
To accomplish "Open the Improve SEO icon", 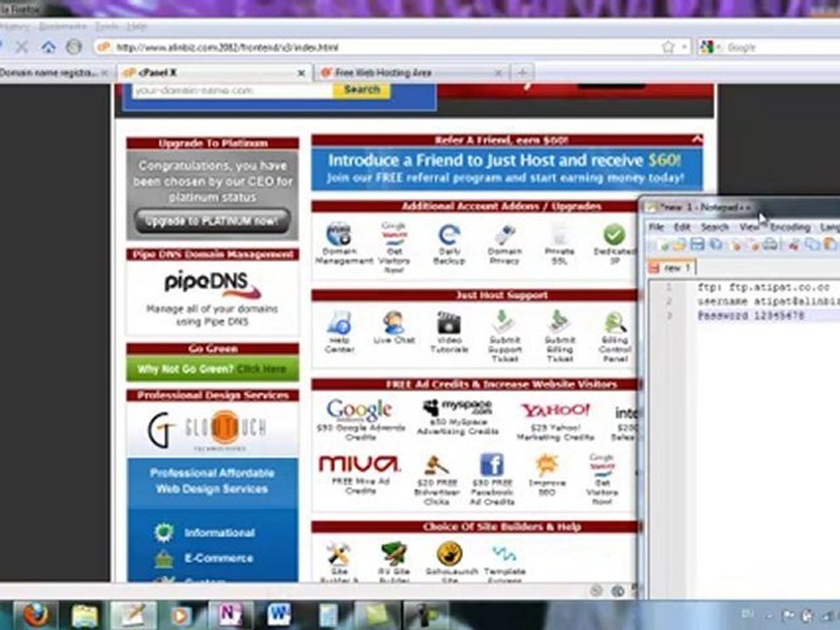I will 546,465.
